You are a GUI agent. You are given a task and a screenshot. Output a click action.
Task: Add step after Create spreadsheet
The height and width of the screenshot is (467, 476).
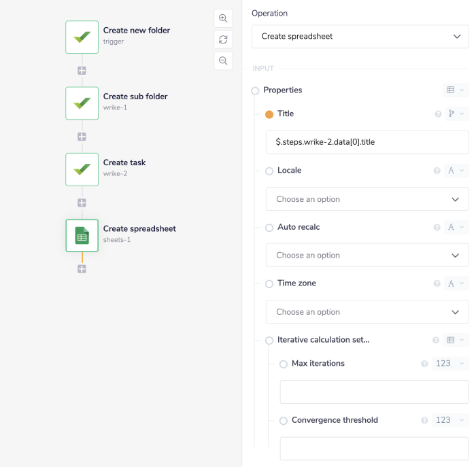[82, 269]
